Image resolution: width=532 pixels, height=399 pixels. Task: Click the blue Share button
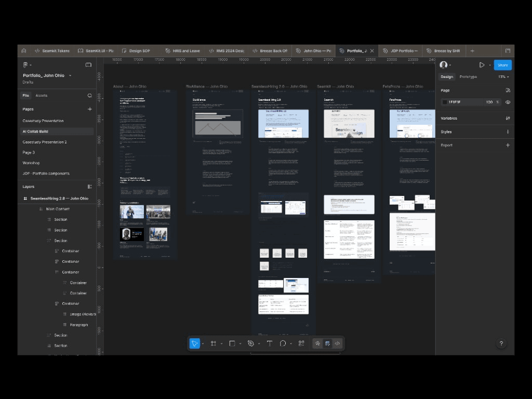pyautogui.click(x=503, y=65)
